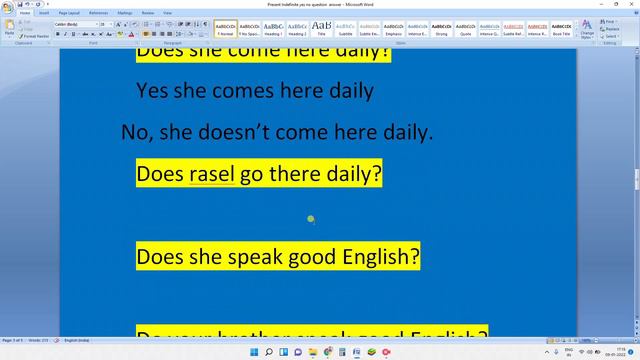Decrease paragraph indent
The image size is (640, 360).
click(x=180, y=24)
